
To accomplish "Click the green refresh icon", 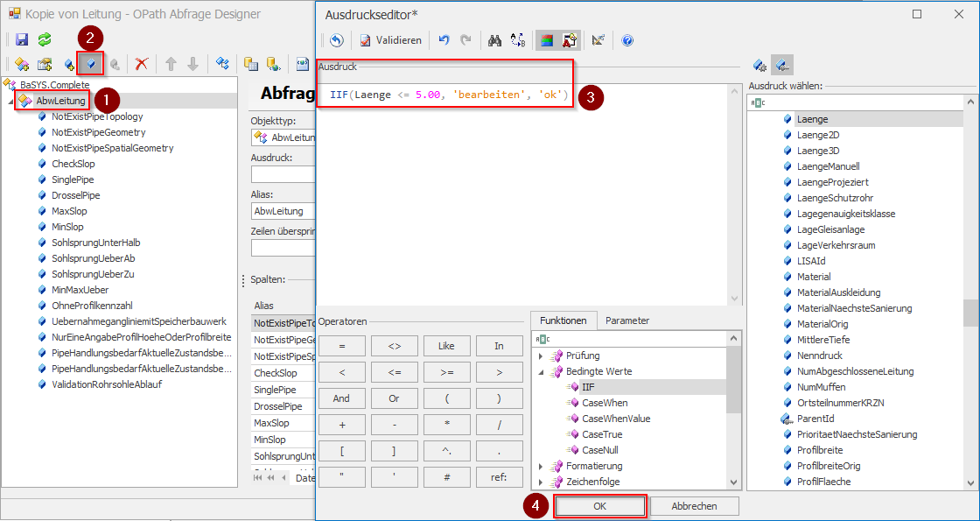I will [x=44, y=39].
